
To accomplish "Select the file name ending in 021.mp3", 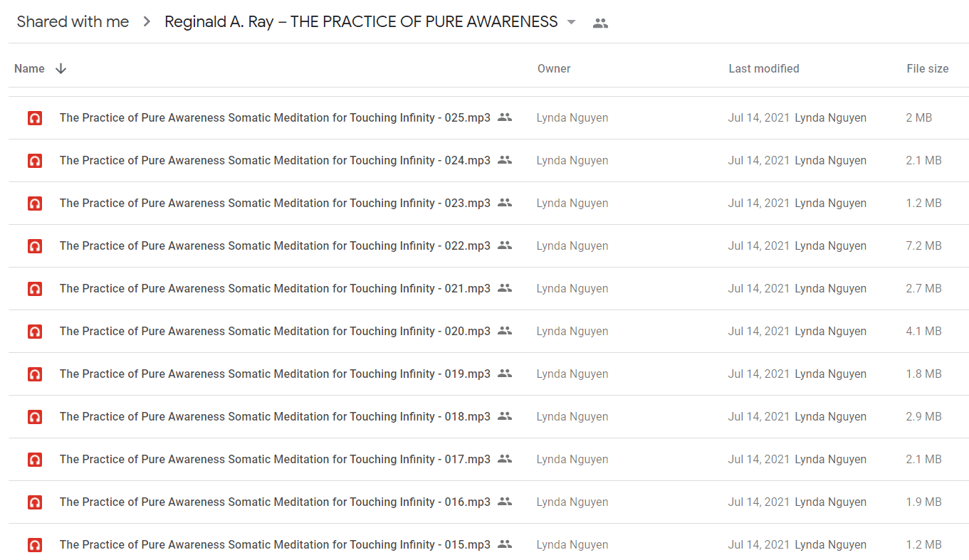I will point(275,289).
